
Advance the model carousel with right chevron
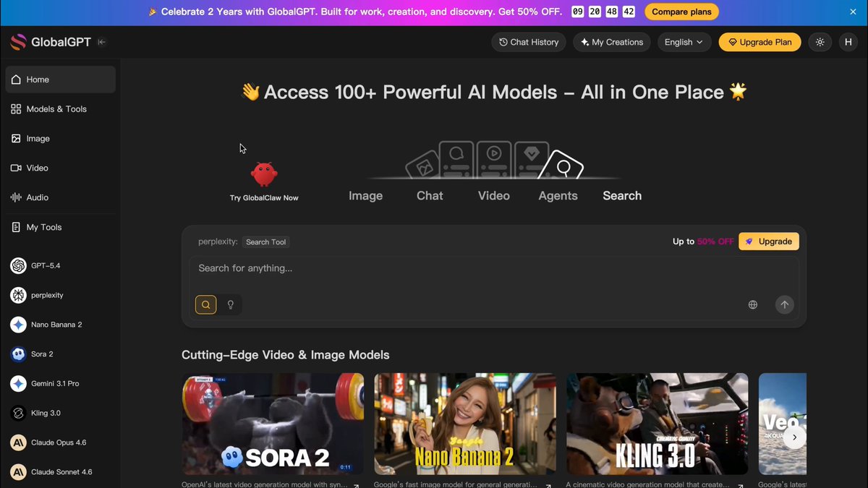coord(794,437)
